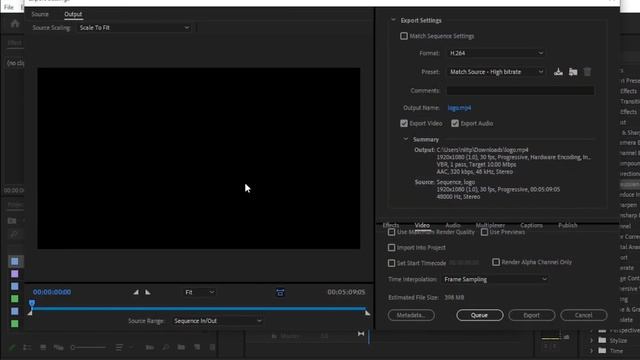
Task: Click the Metadata button
Action: pyautogui.click(x=411, y=315)
